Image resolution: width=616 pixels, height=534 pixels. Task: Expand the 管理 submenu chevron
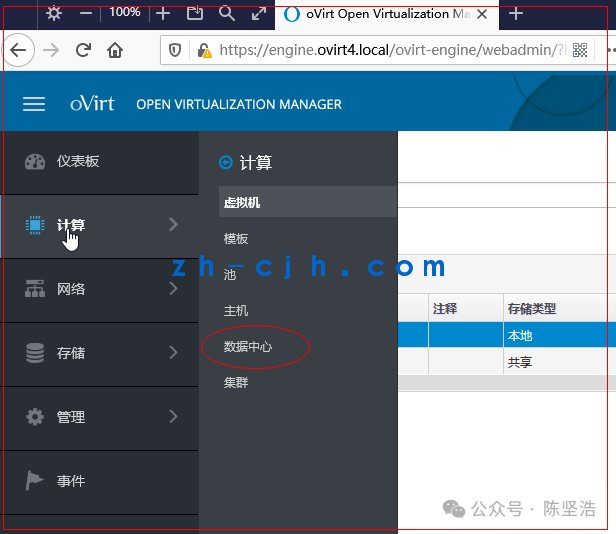pyautogui.click(x=173, y=416)
